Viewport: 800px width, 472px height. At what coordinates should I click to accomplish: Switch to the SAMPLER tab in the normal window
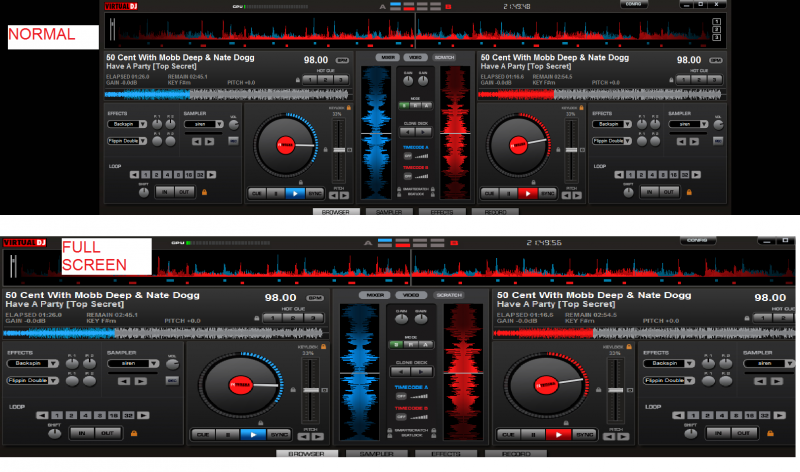(x=389, y=212)
